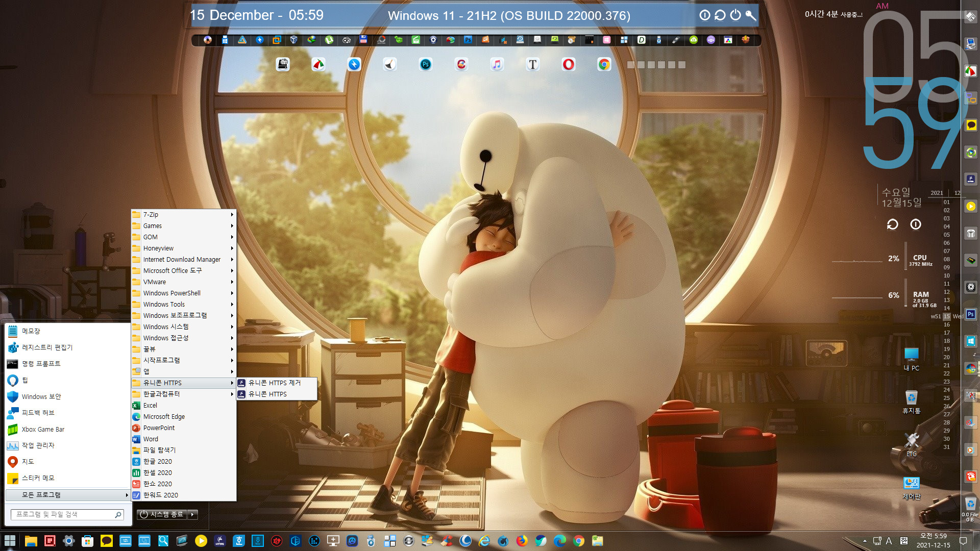Expand the Honeyview folder submenu
980x551 pixels.
183,248
